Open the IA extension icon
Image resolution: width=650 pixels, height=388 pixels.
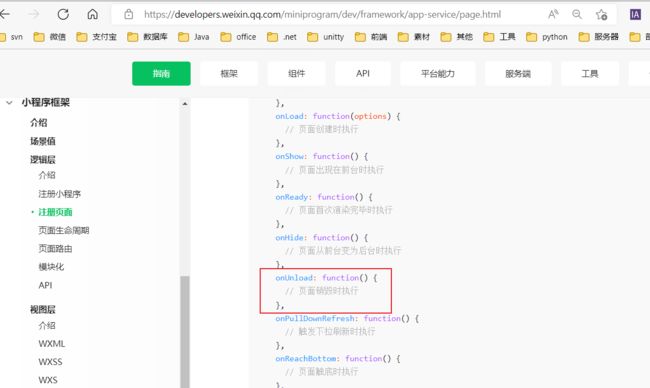coord(635,15)
